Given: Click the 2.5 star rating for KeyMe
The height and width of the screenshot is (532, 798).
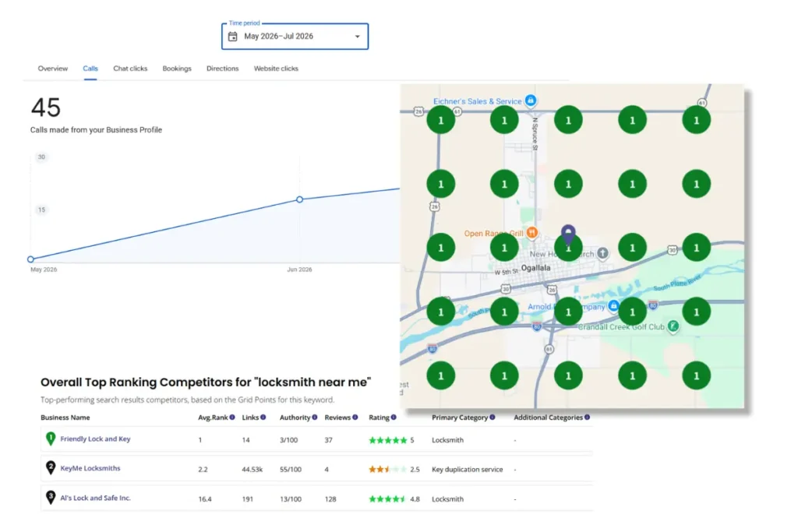Looking at the screenshot, I should pyautogui.click(x=388, y=470).
